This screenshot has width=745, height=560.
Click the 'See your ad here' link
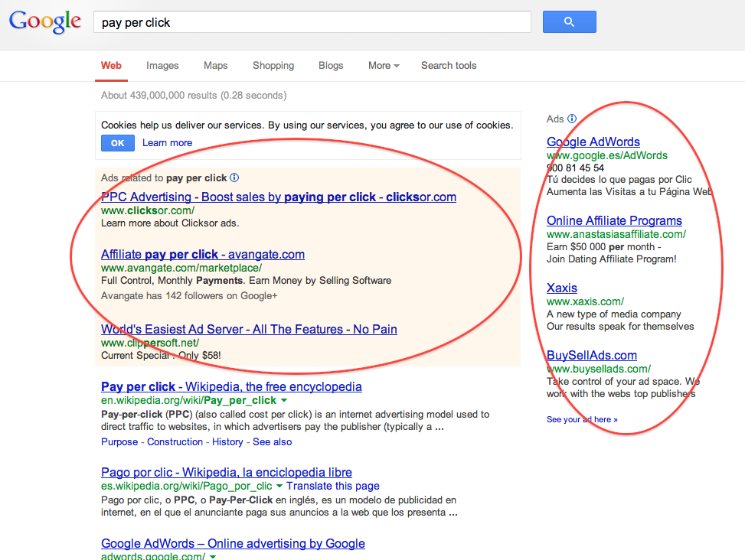click(x=582, y=419)
